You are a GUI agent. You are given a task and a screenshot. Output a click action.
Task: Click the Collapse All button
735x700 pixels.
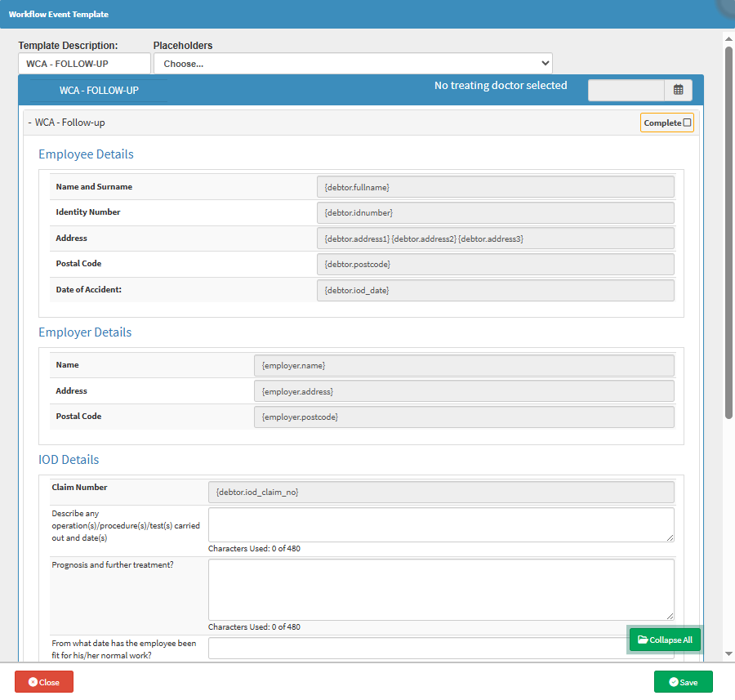tap(664, 640)
